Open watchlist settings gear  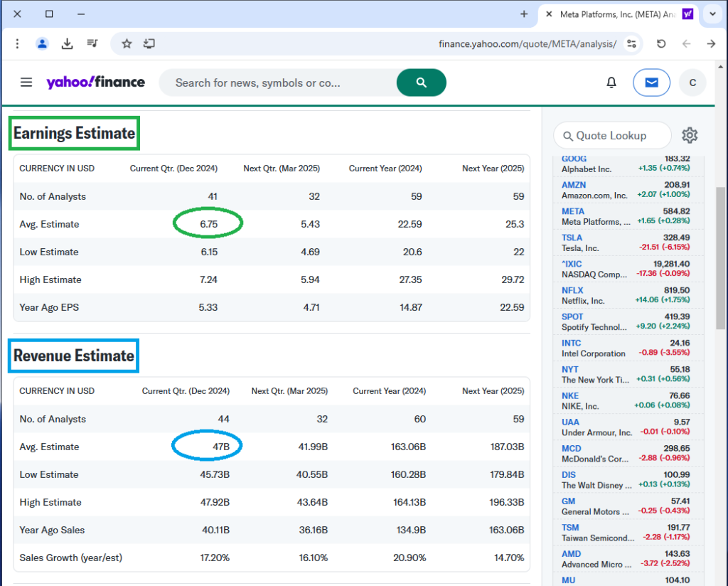[x=690, y=135]
